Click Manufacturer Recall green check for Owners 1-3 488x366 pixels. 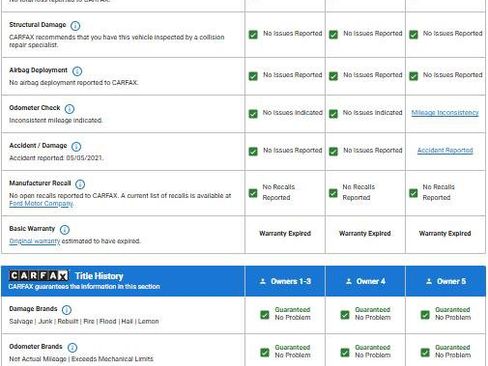pyautogui.click(x=253, y=193)
